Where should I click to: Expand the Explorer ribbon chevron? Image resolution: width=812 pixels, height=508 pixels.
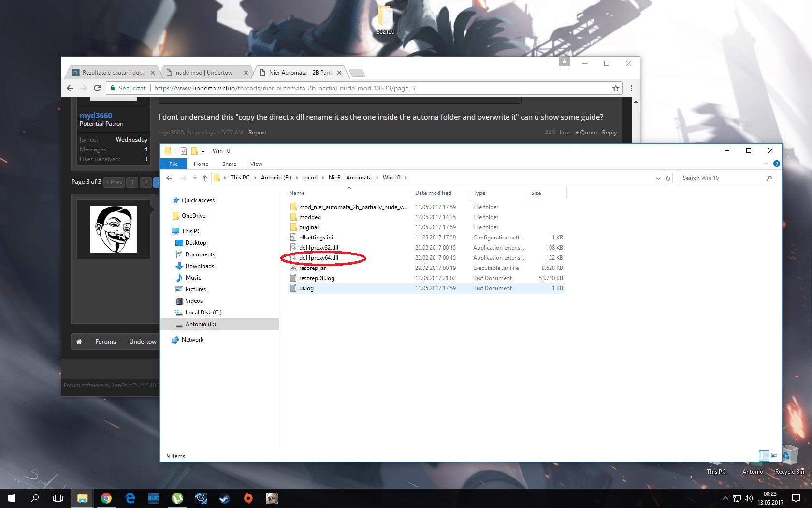[x=766, y=164]
